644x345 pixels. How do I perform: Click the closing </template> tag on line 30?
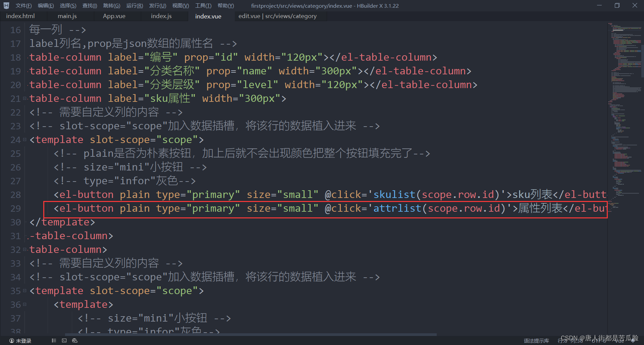(62, 222)
